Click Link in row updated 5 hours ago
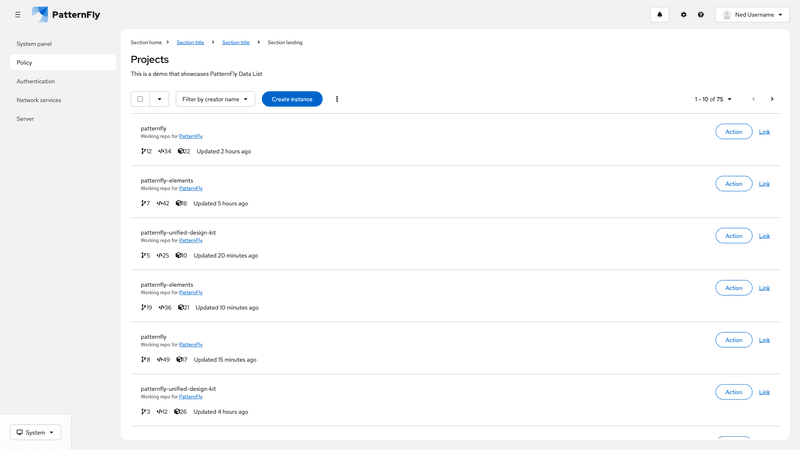Screen dimensions: 800x450 click(x=764, y=184)
